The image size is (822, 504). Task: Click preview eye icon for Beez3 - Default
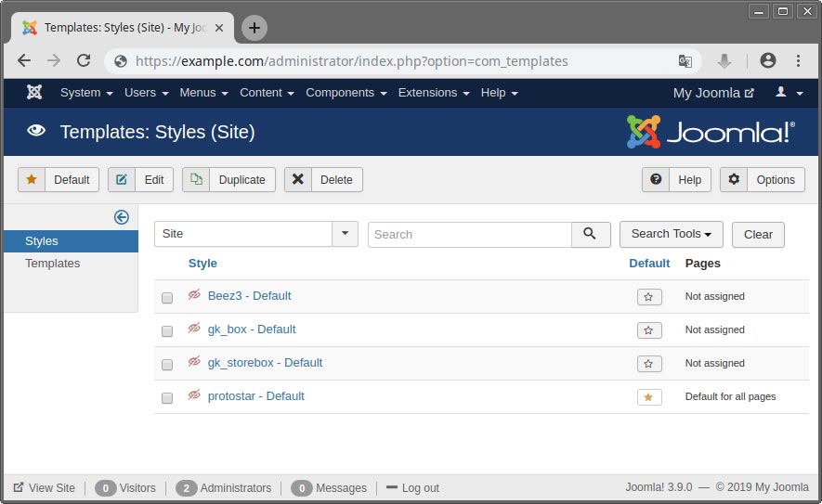click(194, 294)
